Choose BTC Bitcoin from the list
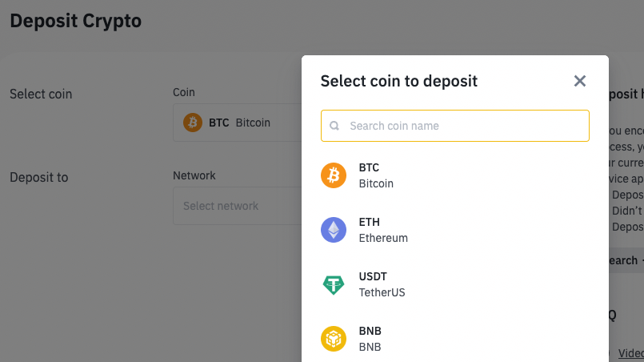Viewport: 644px width, 362px height. [455, 175]
